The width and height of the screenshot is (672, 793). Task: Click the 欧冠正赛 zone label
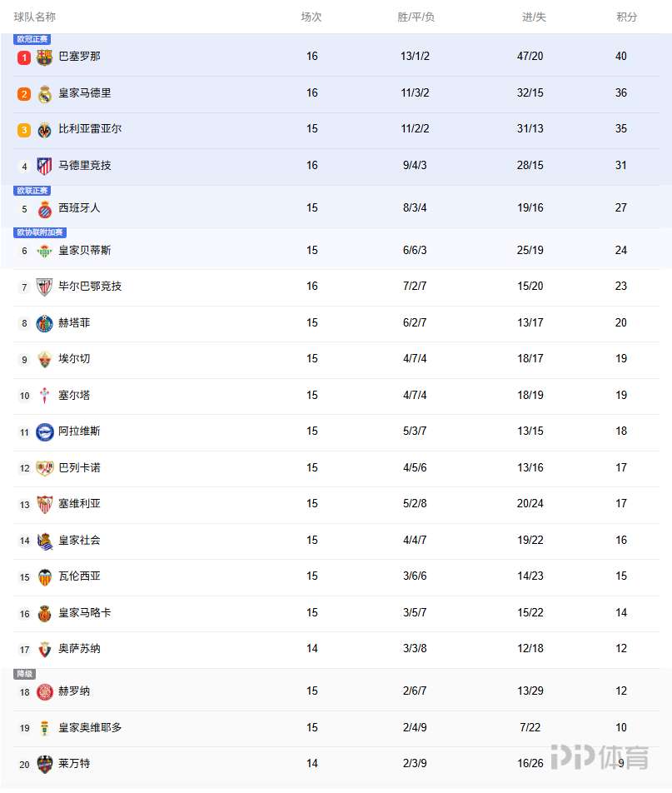32,39
